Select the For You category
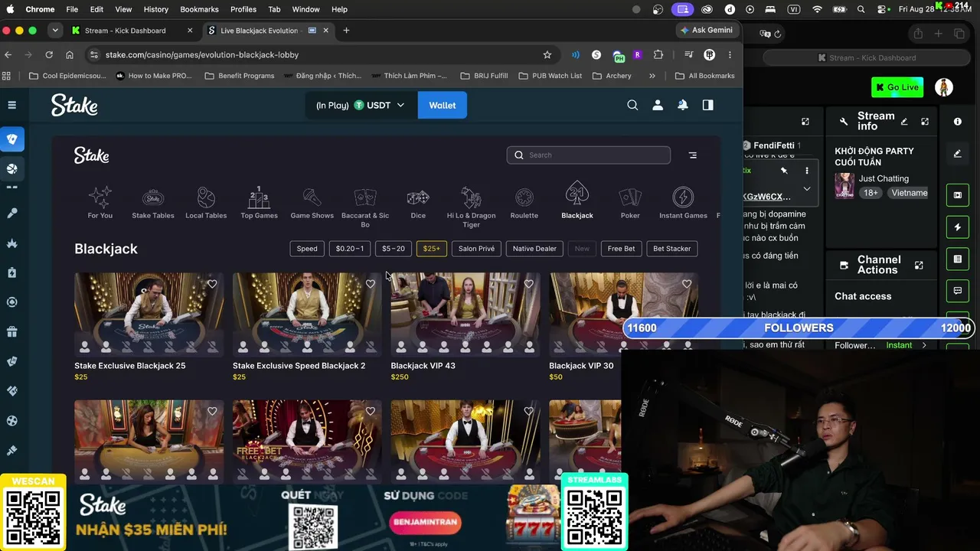 click(100, 203)
